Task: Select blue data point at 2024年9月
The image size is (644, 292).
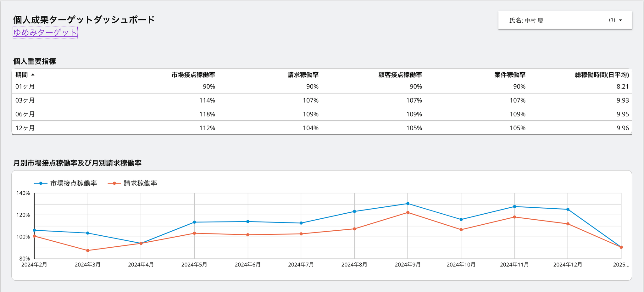Action: tap(408, 204)
